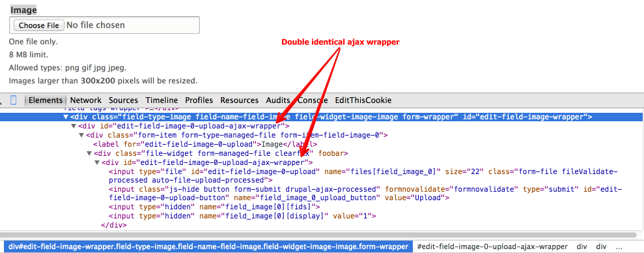Open the Console tab
This screenshot has height=253, width=644.
pyautogui.click(x=313, y=100)
